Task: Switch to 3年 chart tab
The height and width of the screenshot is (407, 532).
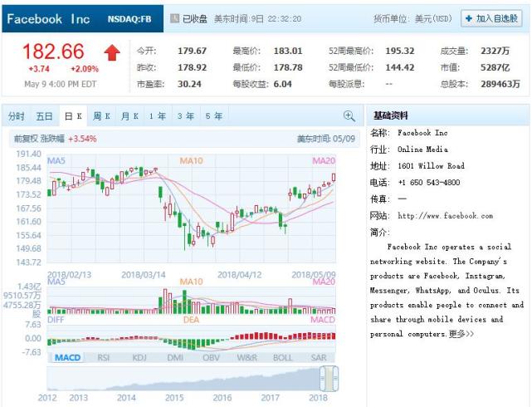Action: (186, 116)
